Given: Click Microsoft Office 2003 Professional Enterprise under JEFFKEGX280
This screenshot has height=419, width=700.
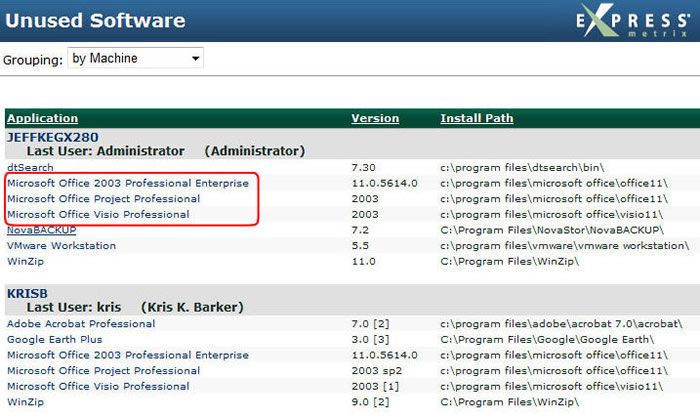Looking at the screenshot, I should [128, 183].
